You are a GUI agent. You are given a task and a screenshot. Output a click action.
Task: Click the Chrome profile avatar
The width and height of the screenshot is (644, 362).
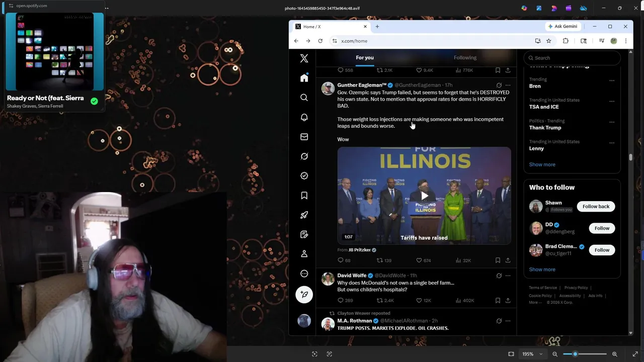point(613,41)
